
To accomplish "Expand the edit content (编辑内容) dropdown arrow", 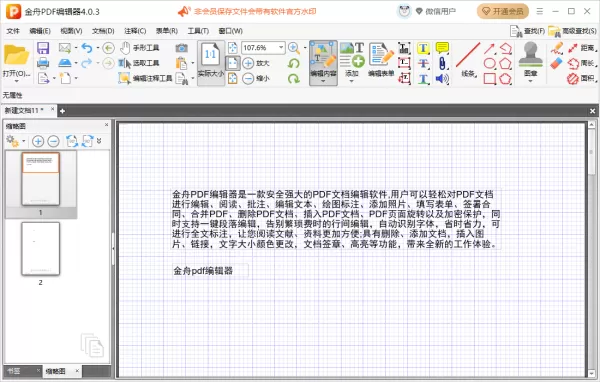I will (323, 81).
